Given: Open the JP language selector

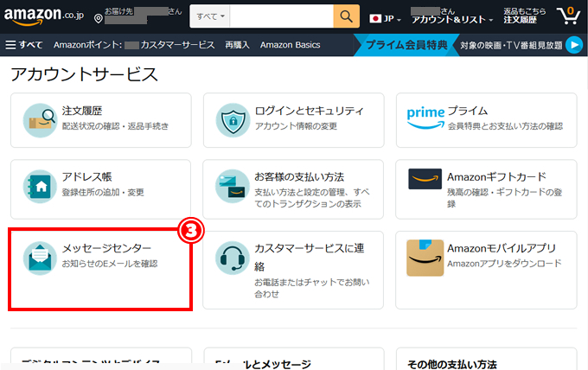Looking at the screenshot, I should pyautogui.click(x=385, y=19).
